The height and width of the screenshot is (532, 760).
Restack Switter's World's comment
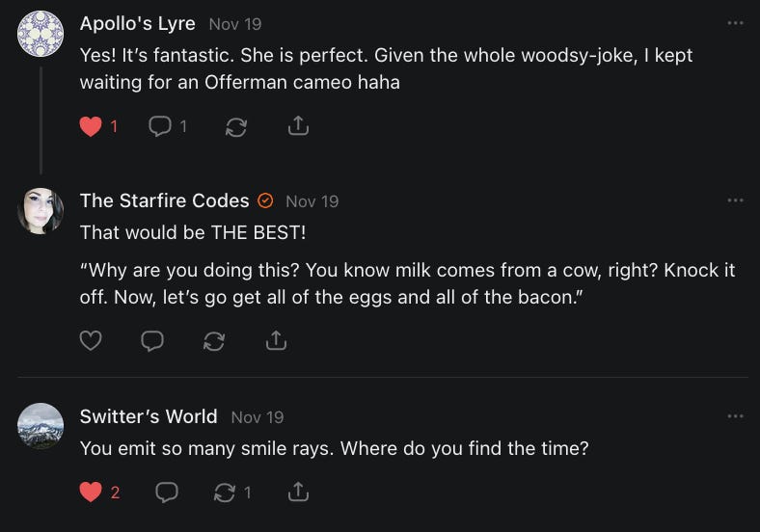(x=225, y=492)
